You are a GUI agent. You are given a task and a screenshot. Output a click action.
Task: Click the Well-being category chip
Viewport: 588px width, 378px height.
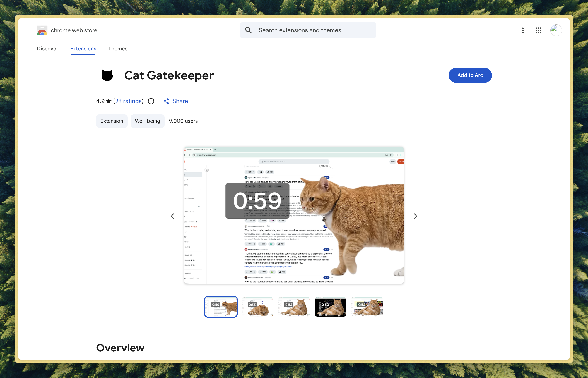click(x=147, y=121)
